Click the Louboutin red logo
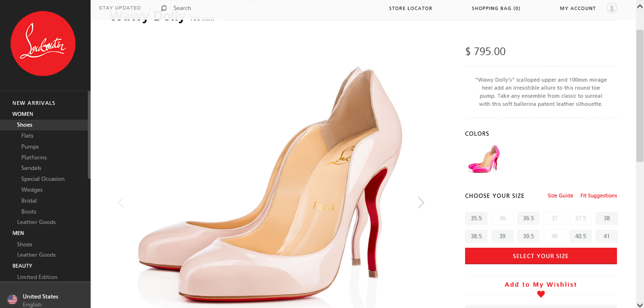The width and height of the screenshot is (644, 308). coord(43,44)
